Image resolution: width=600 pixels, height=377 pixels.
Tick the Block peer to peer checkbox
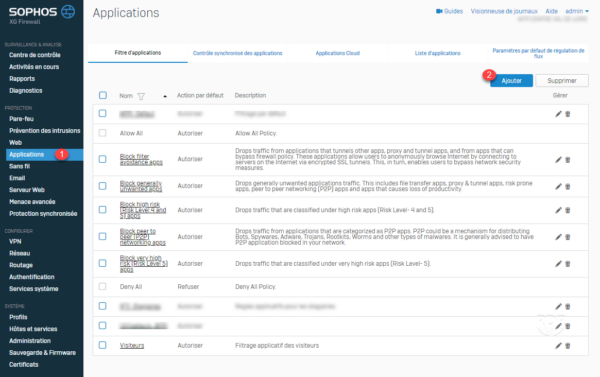click(x=103, y=236)
